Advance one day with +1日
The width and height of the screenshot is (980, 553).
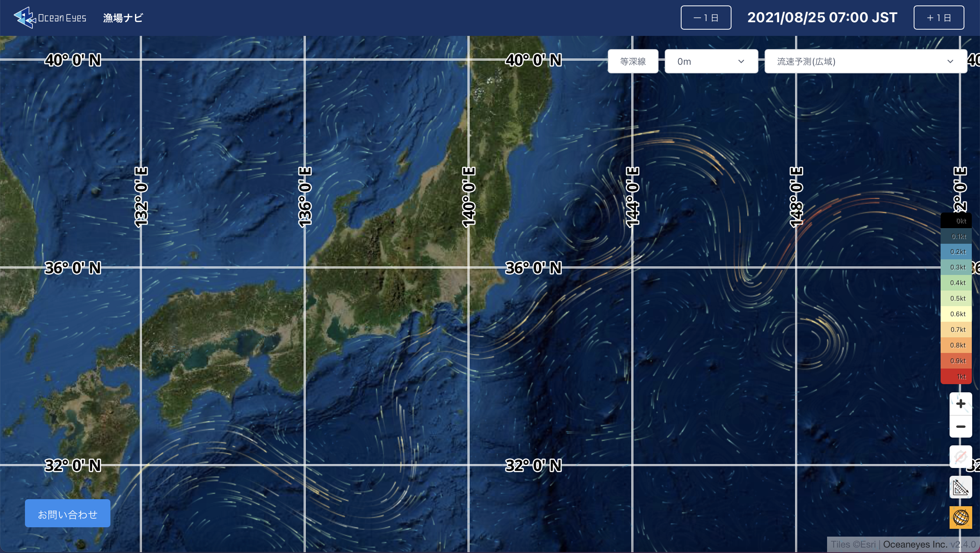click(x=939, y=18)
